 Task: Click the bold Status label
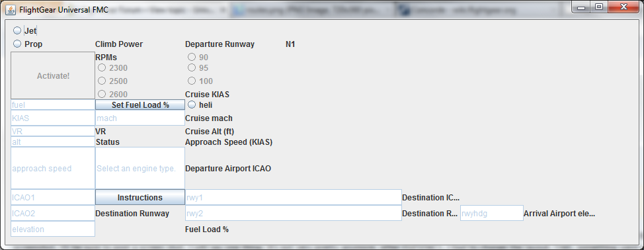pyautogui.click(x=108, y=142)
